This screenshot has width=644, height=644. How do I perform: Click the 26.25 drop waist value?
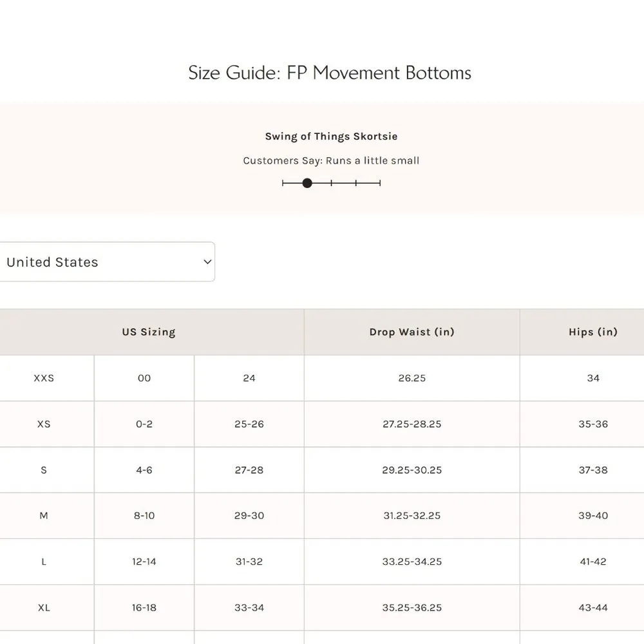click(x=412, y=378)
